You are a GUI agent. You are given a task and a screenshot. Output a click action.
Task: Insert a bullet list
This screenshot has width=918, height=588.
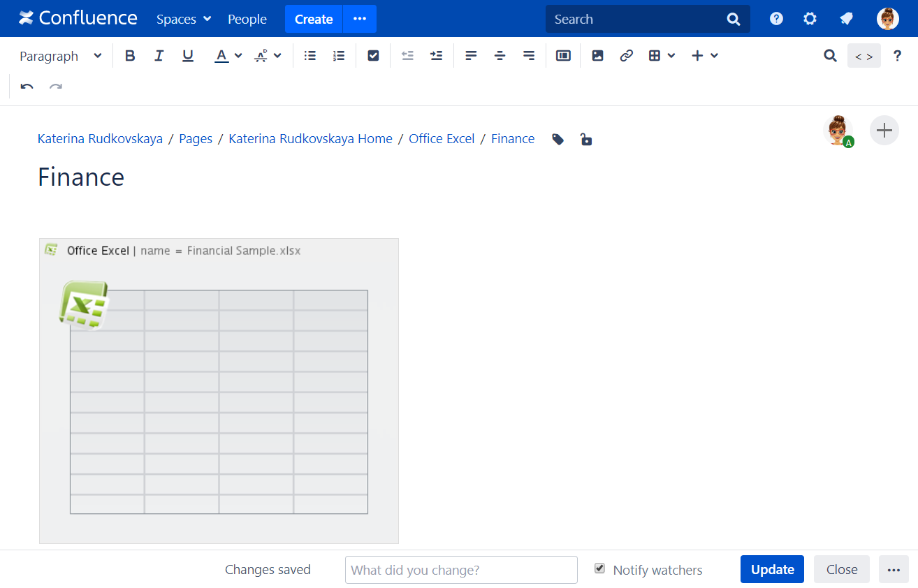(310, 56)
